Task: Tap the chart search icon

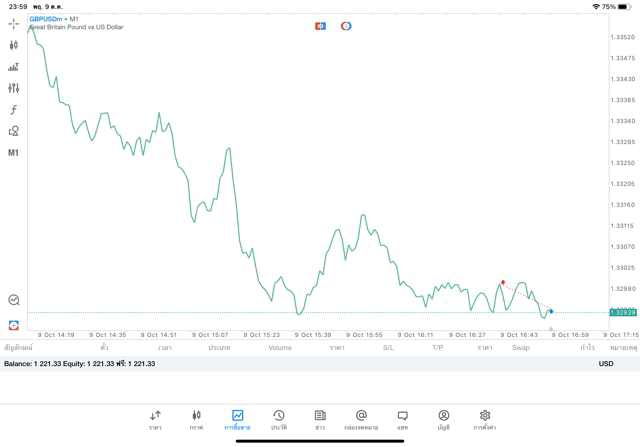Action: [x=13, y=300]
